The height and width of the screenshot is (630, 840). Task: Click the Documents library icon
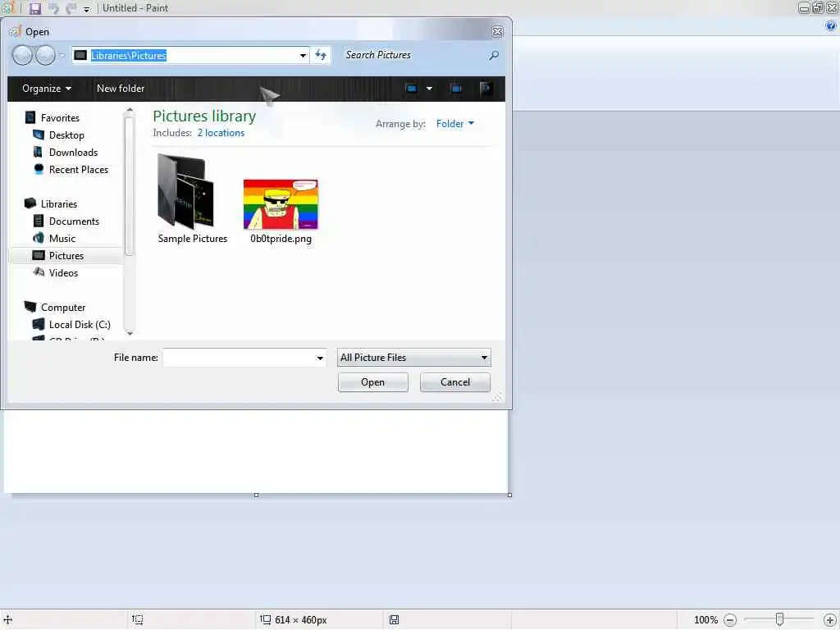click(x=38, y=221)
